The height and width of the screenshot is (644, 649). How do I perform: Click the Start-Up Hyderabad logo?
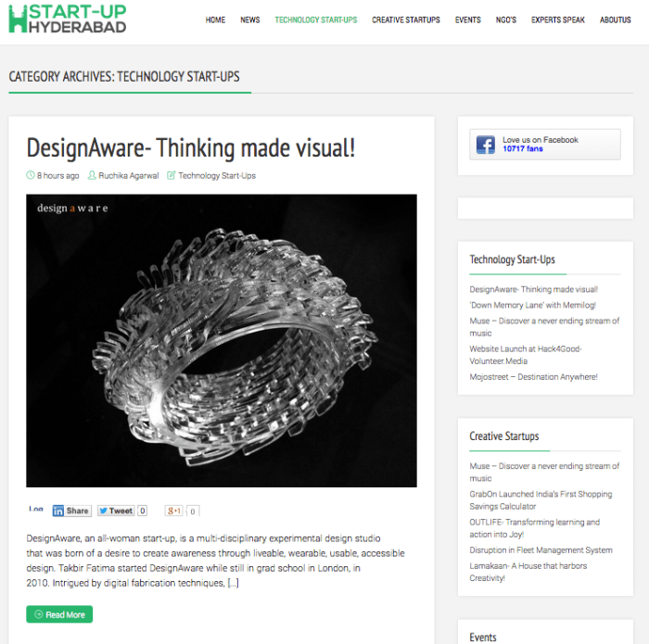(x=67, y=19)
